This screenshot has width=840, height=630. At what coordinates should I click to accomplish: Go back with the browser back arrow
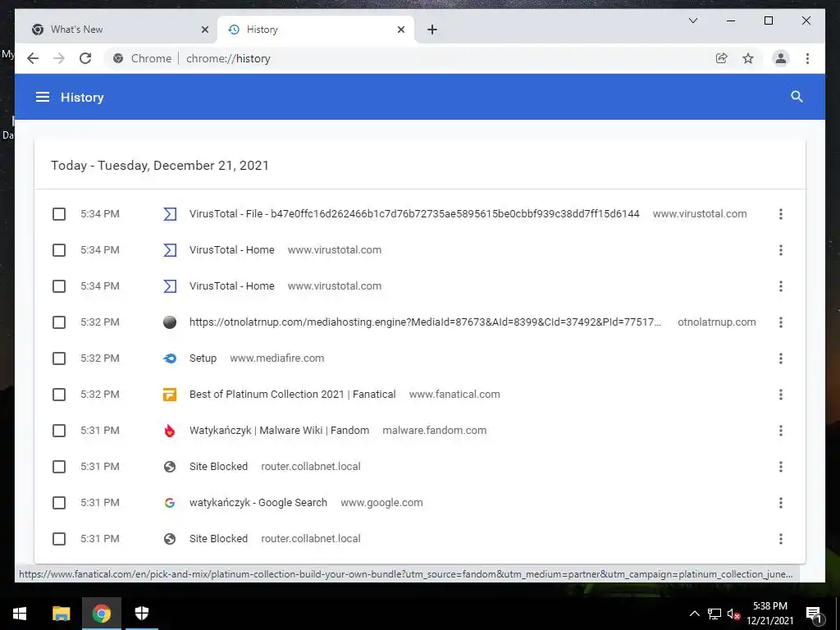click(33, 58)
